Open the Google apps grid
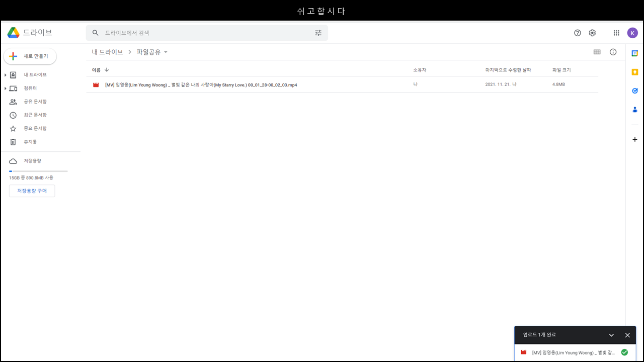 [x=616, y=33]
